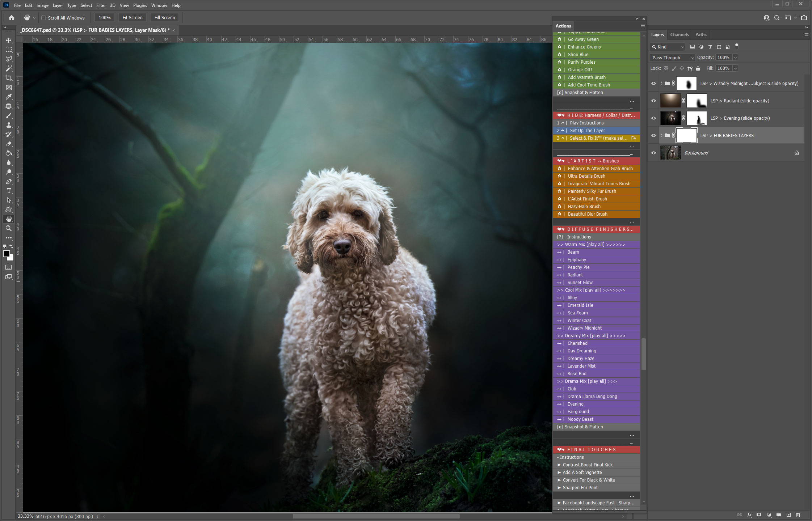The height and width of the screenshot is (521, 812).
Task: Click the Fit Screen button
Action: click(x=132, y=18)
